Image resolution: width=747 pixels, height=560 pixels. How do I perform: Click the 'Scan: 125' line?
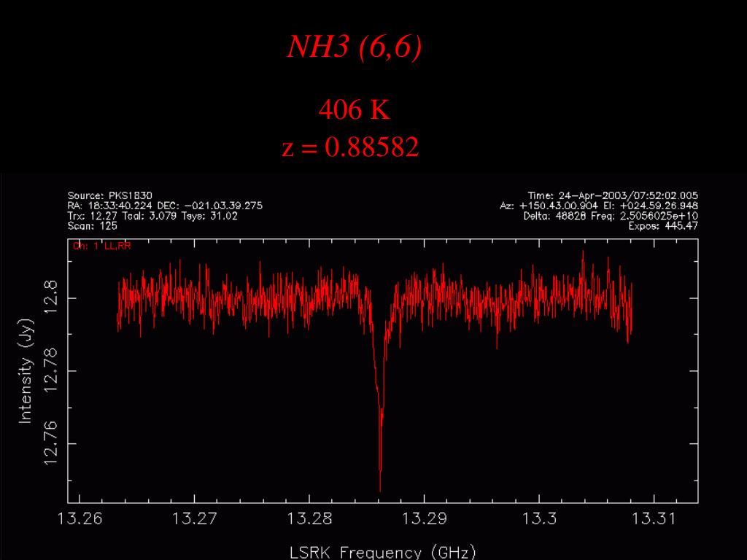coord(93,226)
